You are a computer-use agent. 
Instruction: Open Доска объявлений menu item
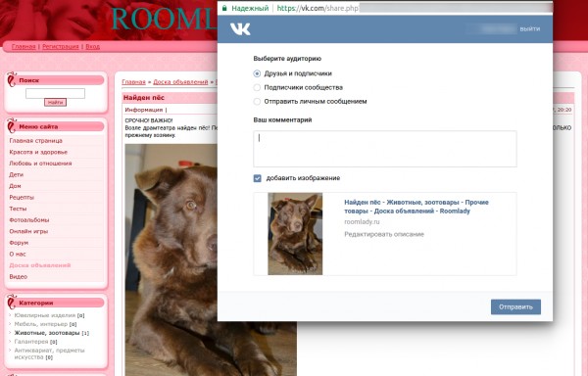(40, 265)
